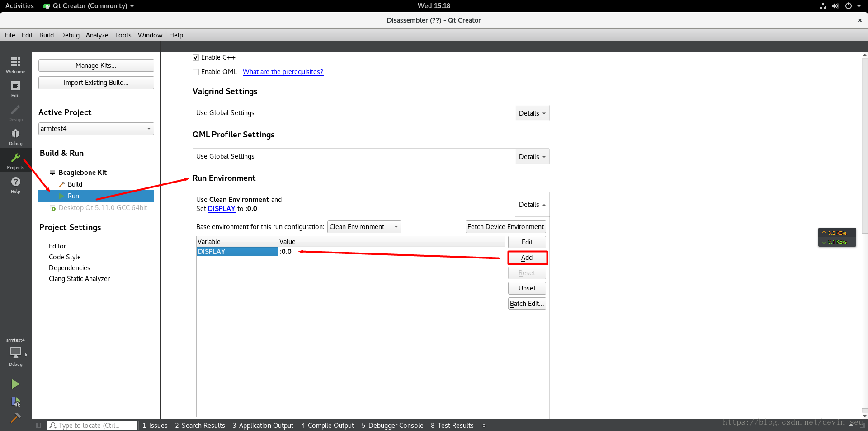Image resolution: width=868 pixels, height=431 pixels.
Task: Select the :0.0 value cell
Action: click(392, 252)
